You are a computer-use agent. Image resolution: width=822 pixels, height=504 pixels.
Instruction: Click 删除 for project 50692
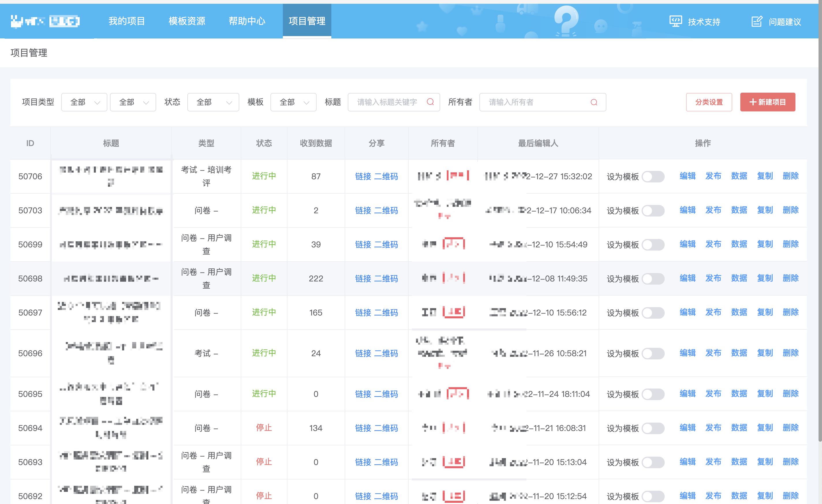pos(791,495)
